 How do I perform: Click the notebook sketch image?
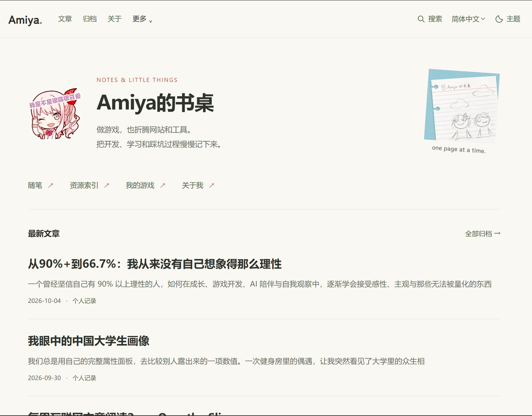pos(462,106)
